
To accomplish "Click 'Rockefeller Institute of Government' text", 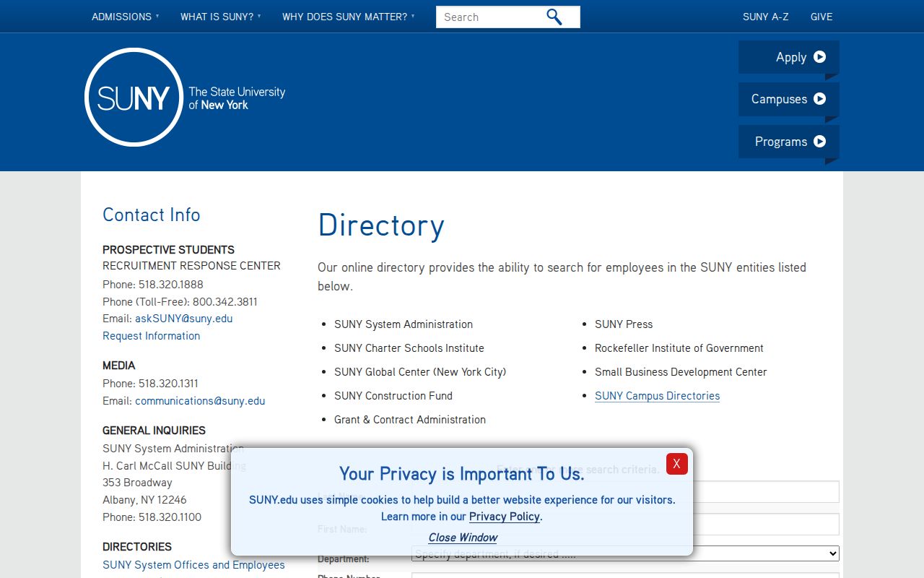I will coord(679,348).
